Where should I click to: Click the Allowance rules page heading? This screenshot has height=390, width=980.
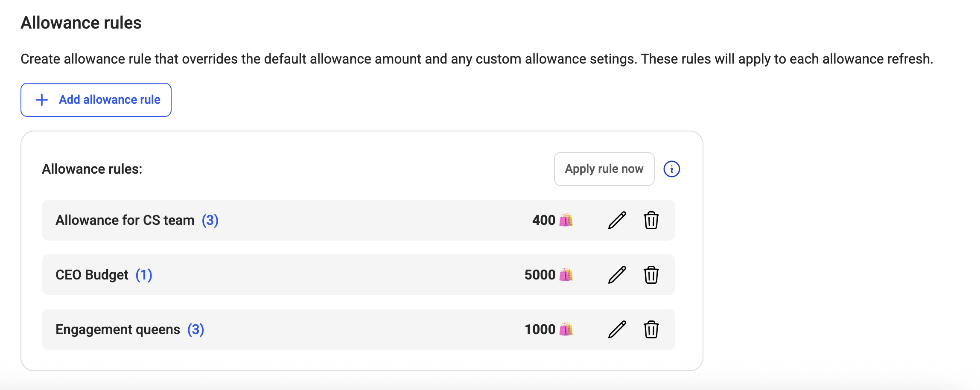click(x=81, y=23)
